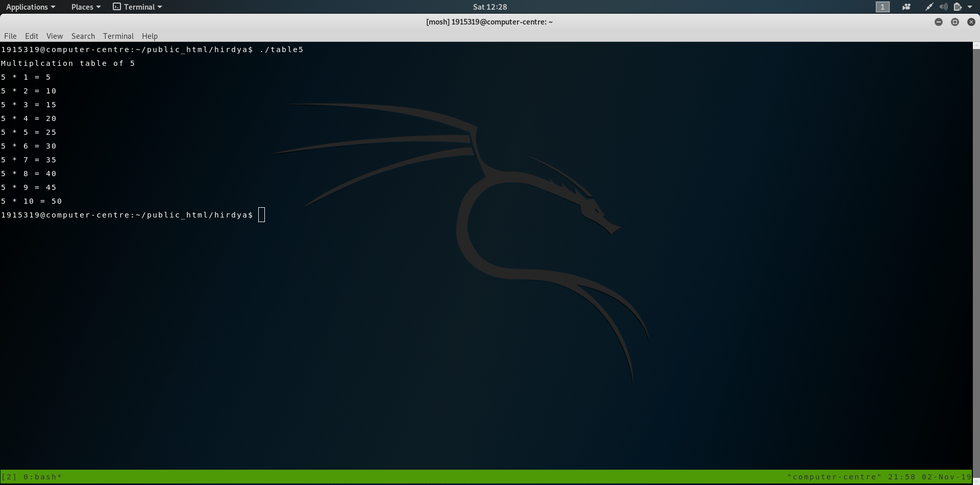The image size is (980, 485).
Task: Open the Terminal menu in menu bar
Action: [x=118, y=36]
